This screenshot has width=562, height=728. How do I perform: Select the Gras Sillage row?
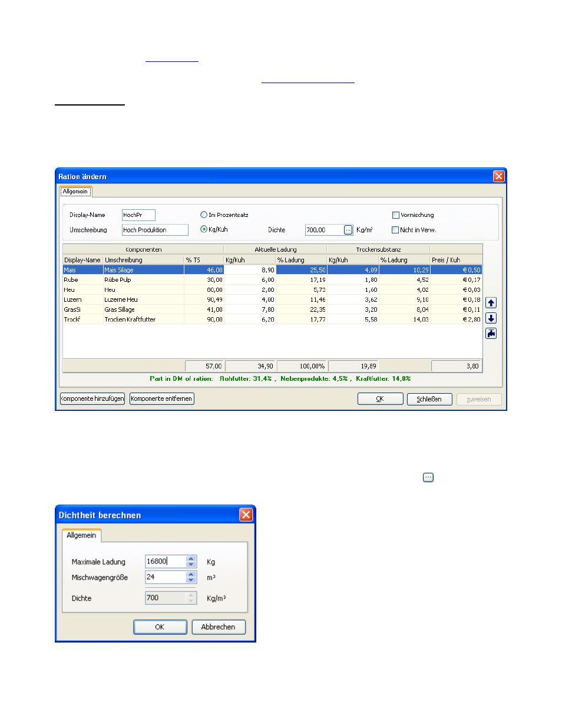point(272,309)
